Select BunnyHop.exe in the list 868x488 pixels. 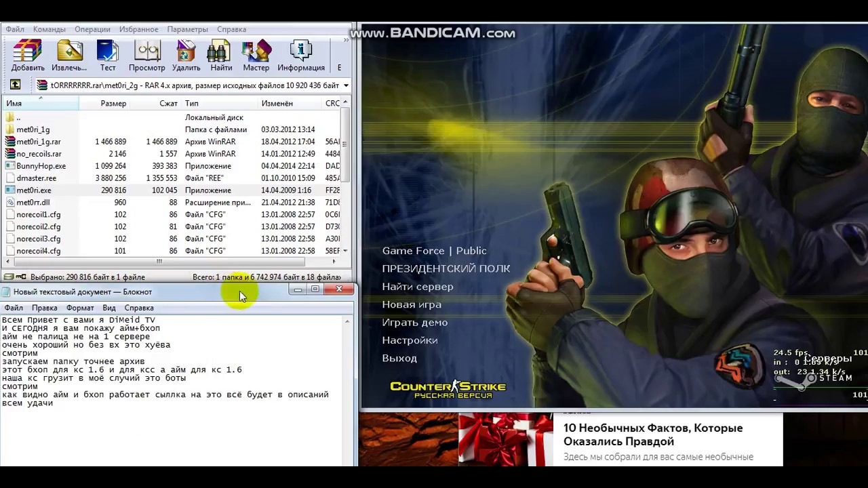[x=172, y=166]
